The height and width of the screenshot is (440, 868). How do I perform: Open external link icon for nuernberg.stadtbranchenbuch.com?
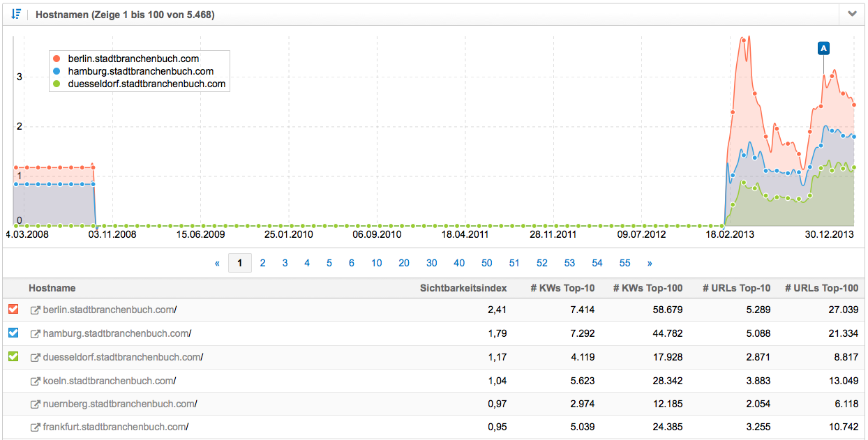[35, 404]
